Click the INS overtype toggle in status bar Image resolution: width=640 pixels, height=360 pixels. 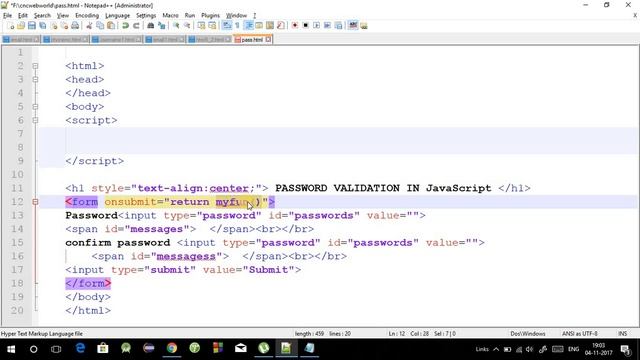tap(622, 333)
